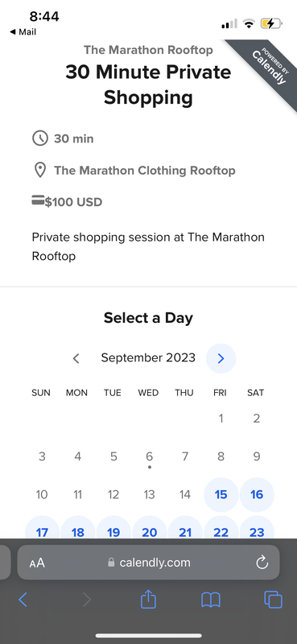Viewport: 297px width, 644px height.
Task: Tap calendly.com address bar
Action: [148, 562]
